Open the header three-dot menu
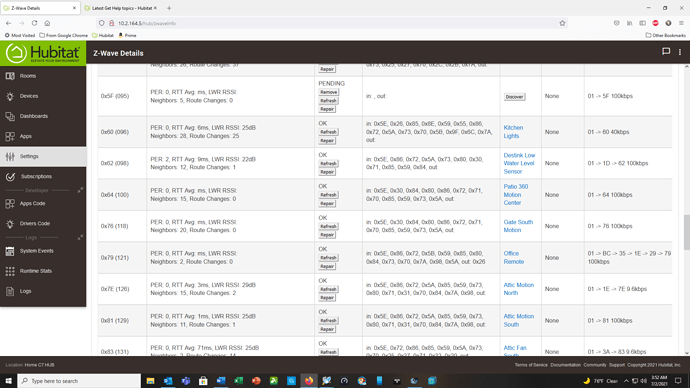 pyautogui.click(x=680, y=52)
